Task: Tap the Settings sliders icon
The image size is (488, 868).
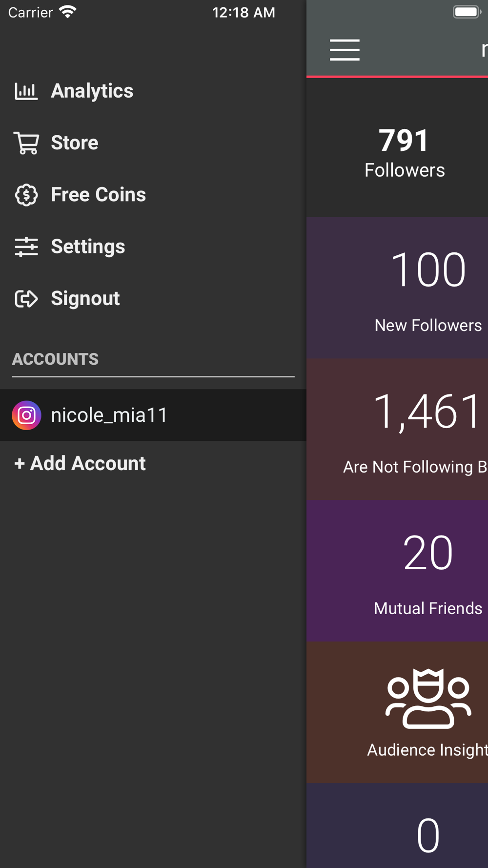Action: [x=26, y=247]
